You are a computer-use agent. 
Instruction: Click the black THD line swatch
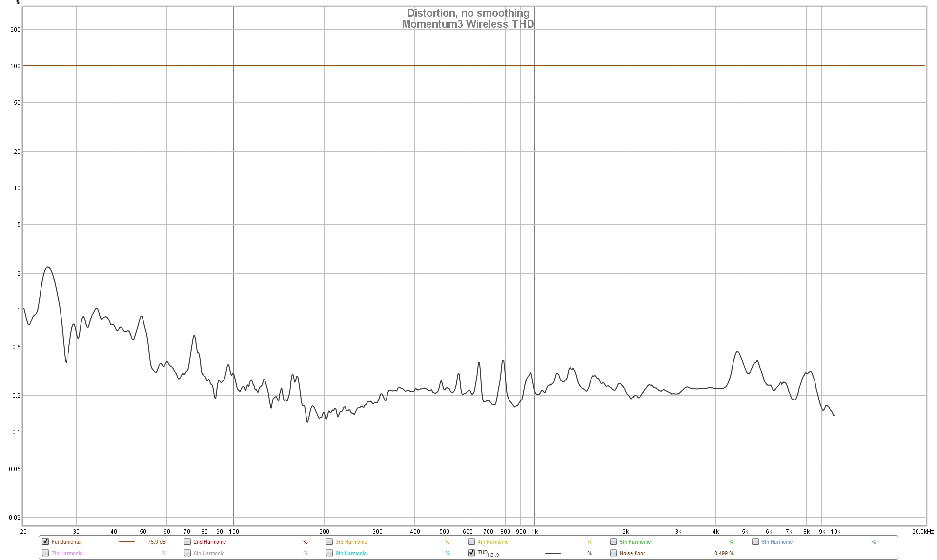pyautogui.click(x=552, y=553)
